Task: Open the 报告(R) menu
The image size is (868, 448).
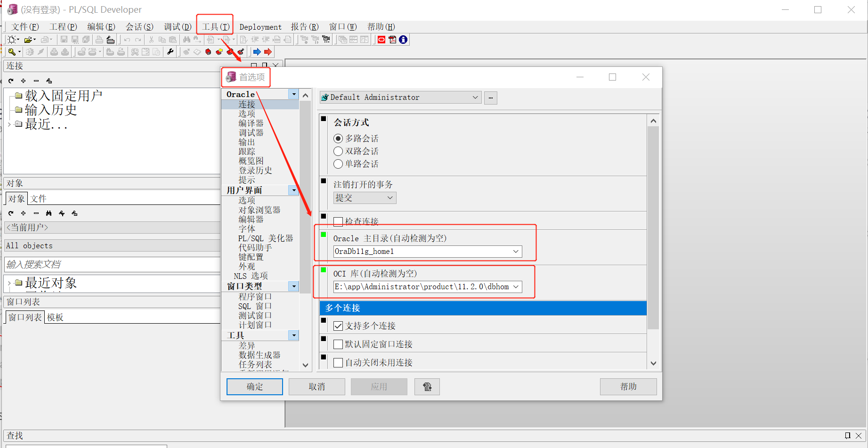Action: (x=305, y=27)
